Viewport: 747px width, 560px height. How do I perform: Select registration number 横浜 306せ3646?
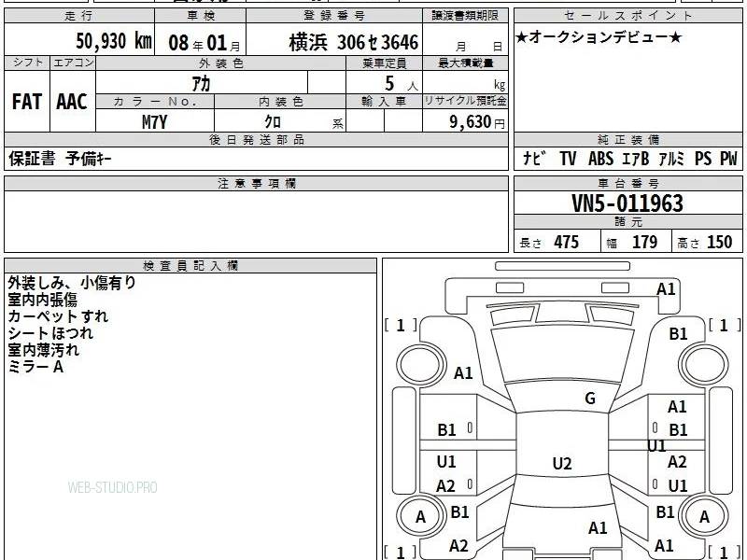pyautogui.click(x=354, y=42)
